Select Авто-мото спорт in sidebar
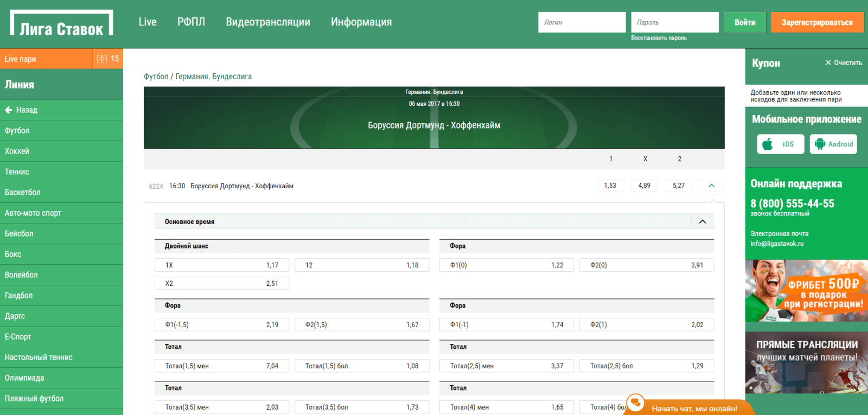This screenshot has width=868, height=415. [x=61, y=213]
